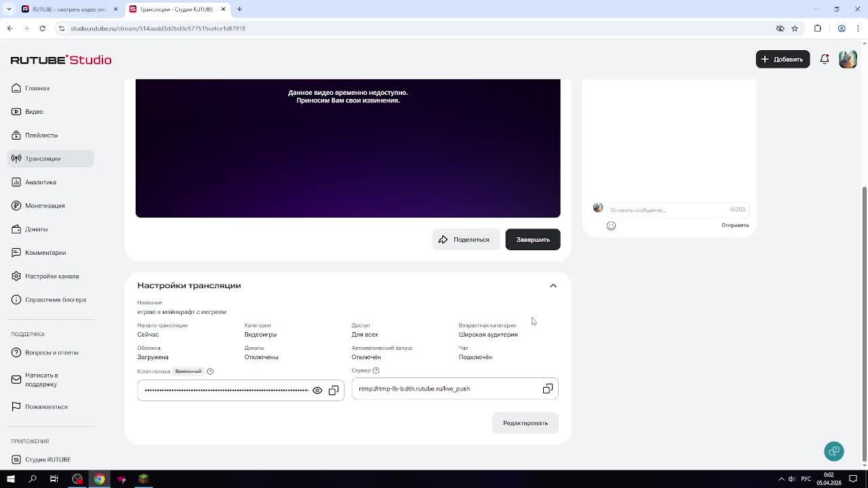The image size is (868, 488).
Task: Click Отправить in chat
Action: (x=735, y=225)
